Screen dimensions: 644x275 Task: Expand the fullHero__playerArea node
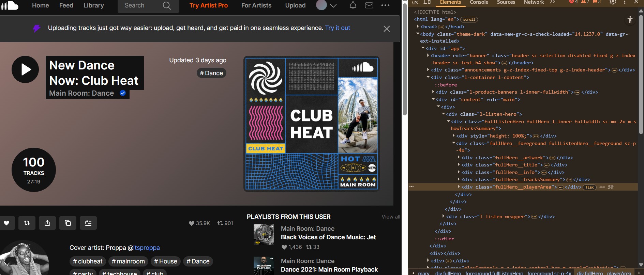[459, 187]
